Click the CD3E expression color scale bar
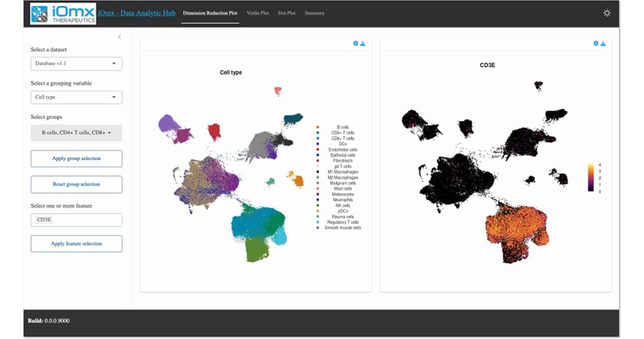Viewport: 644px width, 339px height. (590, 177)
